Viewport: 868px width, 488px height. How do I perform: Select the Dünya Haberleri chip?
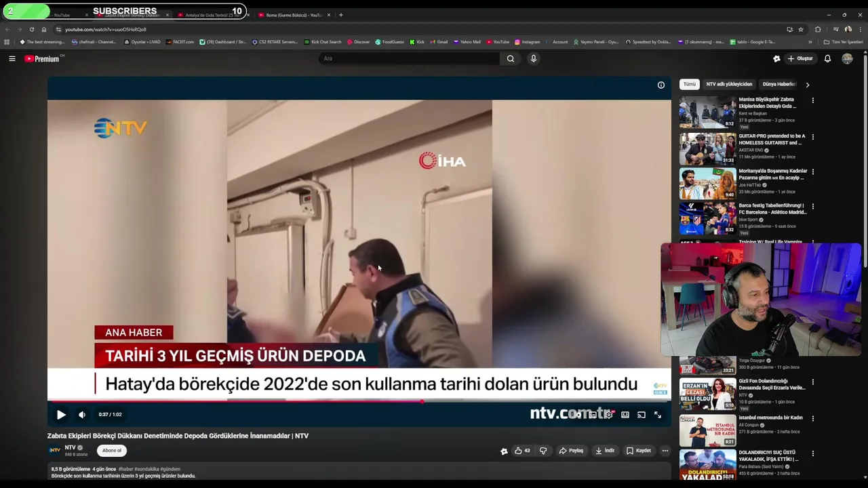778,85
